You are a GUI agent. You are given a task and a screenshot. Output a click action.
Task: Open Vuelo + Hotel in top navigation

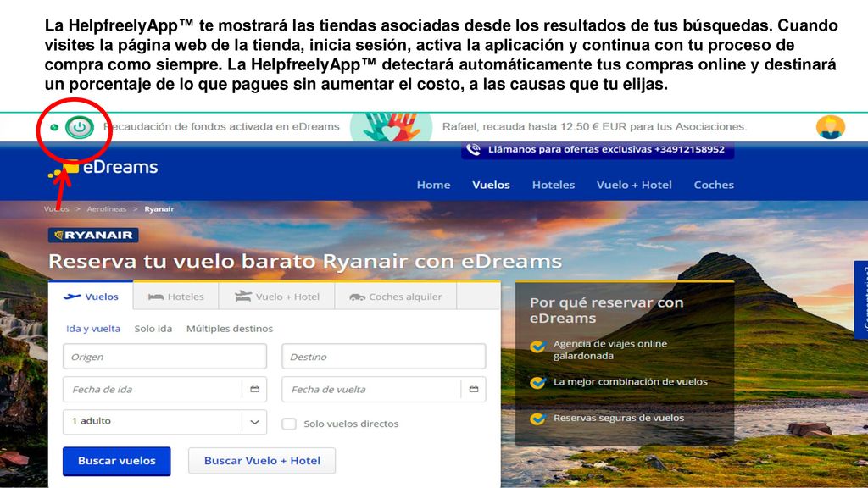tap(634, 185)
